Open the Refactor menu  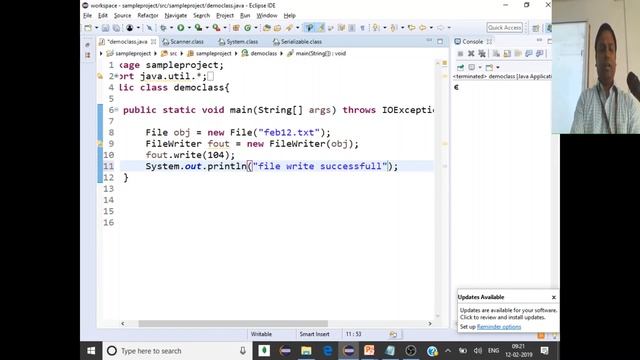148,16
